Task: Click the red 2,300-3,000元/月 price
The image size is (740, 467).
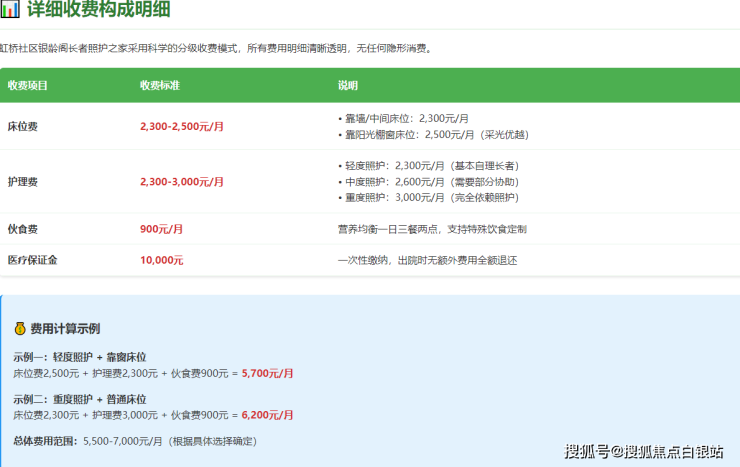Action: [x=182, y=182]
